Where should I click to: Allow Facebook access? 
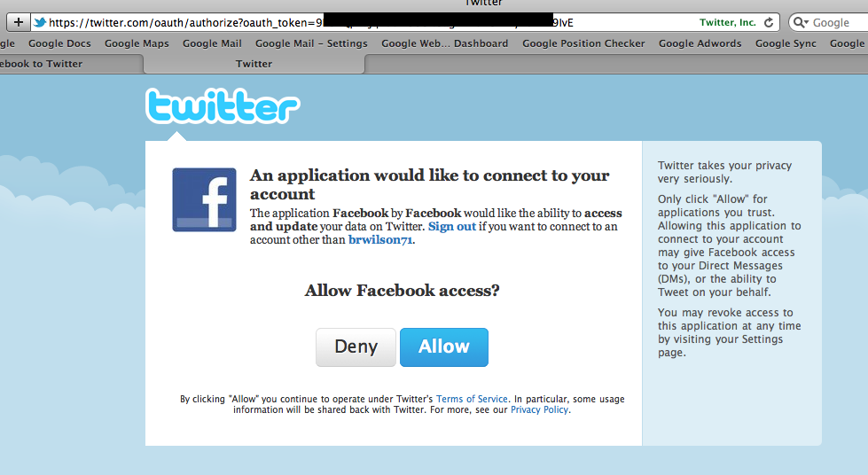tap(444, 347)
